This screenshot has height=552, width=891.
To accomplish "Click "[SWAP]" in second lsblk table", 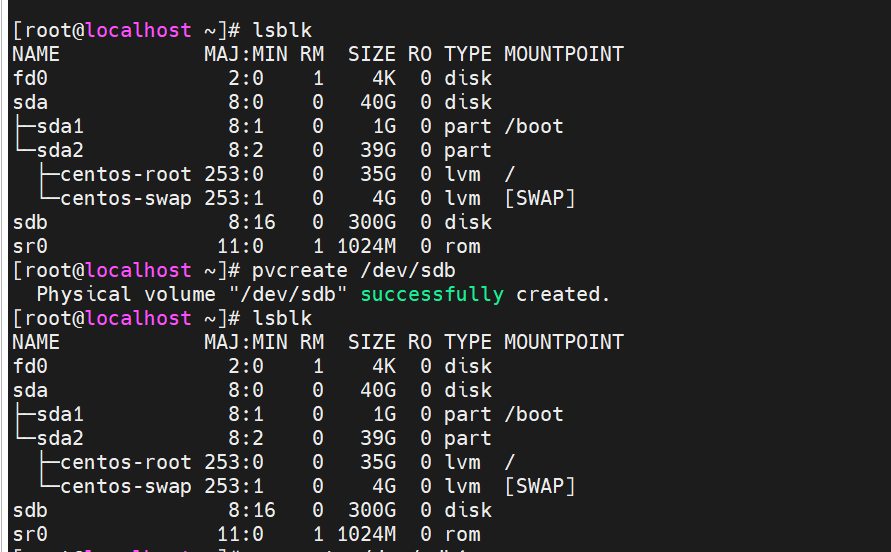I will 540,487.
